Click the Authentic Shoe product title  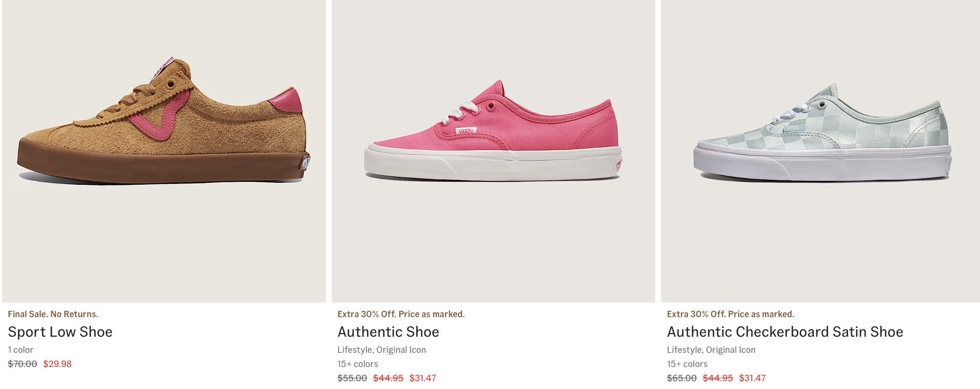click(x=388, y=332)
